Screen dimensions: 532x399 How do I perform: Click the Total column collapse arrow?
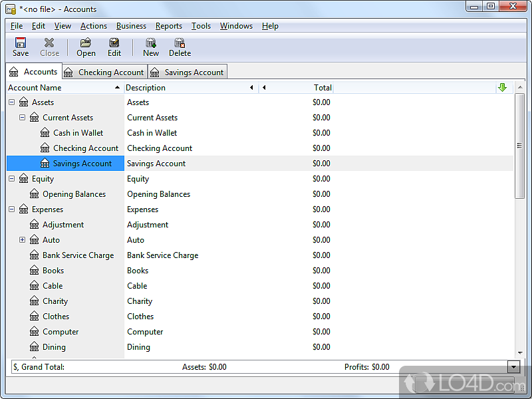[264, 88]
